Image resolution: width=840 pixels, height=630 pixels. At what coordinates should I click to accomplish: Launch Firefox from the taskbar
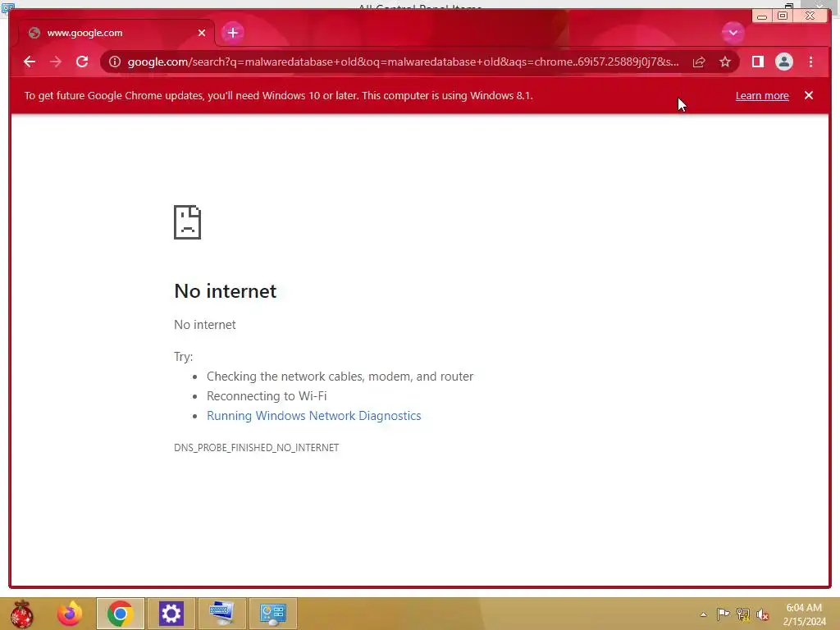pyautogui.click(x=70, y=614)
